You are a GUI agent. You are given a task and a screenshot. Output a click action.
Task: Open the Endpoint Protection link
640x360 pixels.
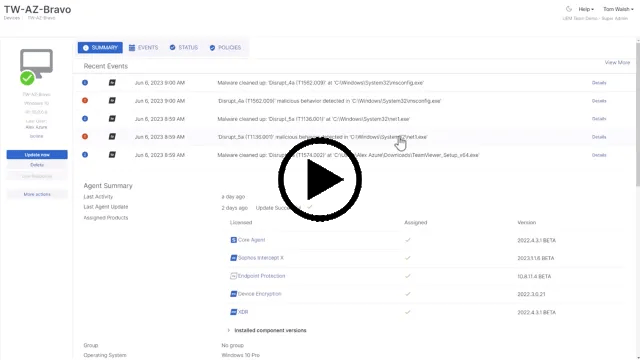pyautogui.click(x=261, y=276)
